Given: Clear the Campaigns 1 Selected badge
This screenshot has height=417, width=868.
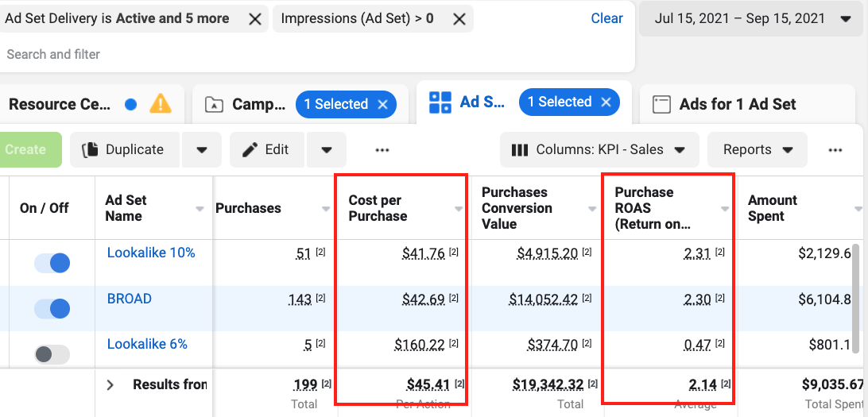Looking at the screenshot, I should click(x=382, y=104).
